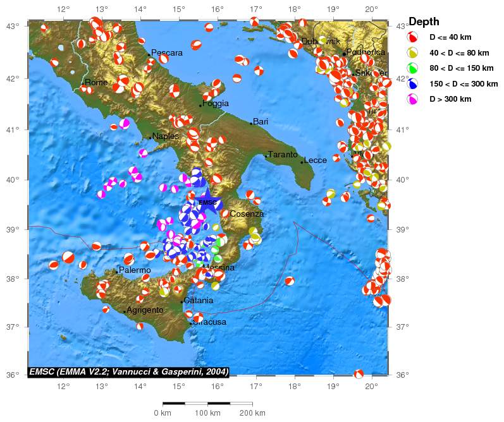This screenshot has width=504, height=422.
Task: Click the '200 km' scale bar label
Action: pos(252,413)
